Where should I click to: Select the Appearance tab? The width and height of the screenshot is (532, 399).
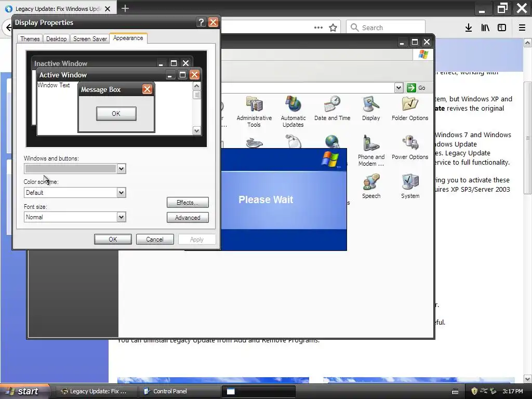[128, 38]
